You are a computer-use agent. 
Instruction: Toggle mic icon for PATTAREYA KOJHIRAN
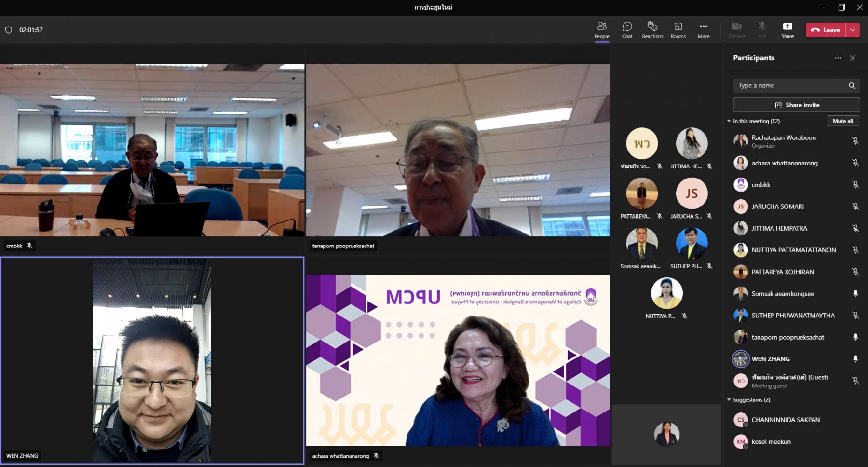(855, 272)
